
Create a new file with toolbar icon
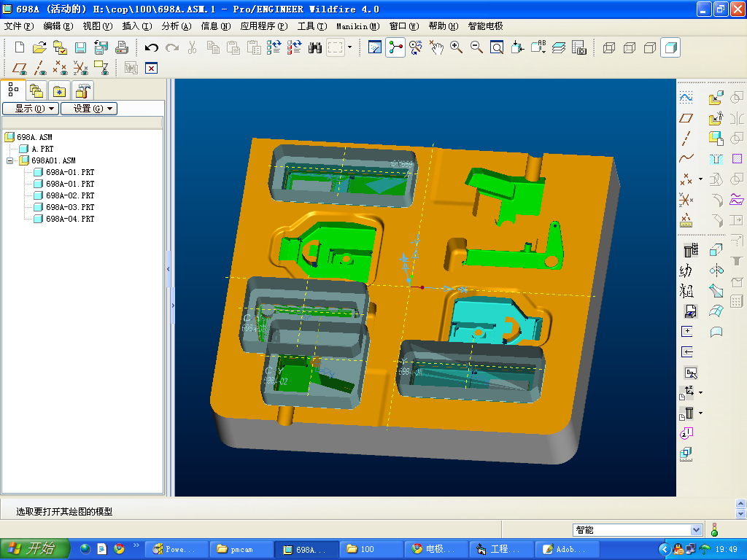[x=20, y=47]
